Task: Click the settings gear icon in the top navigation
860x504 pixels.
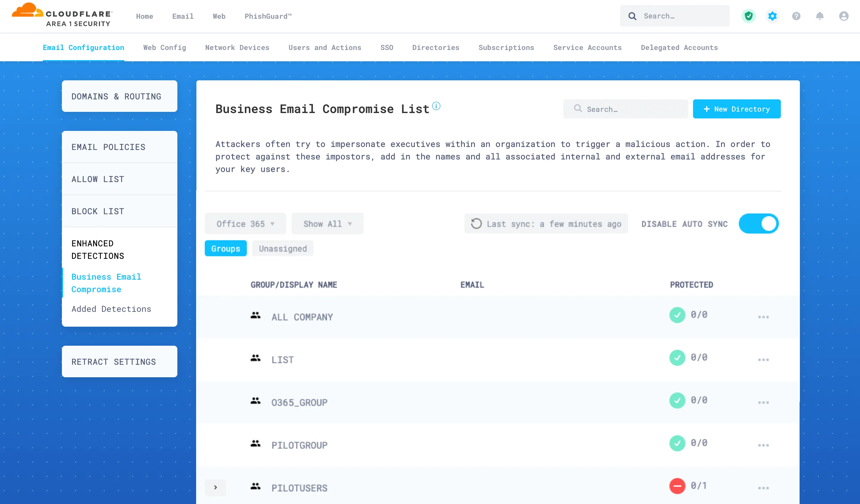Action: point(772,16)
